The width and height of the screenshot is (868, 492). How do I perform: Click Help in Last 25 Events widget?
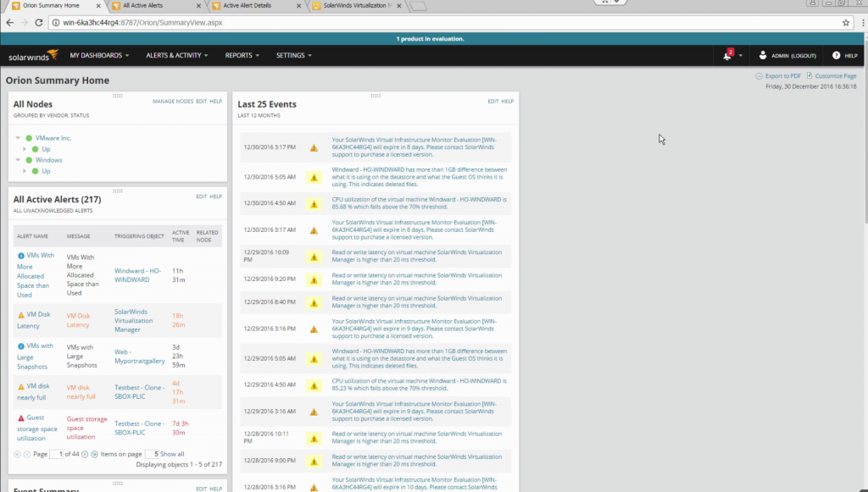[508, 102]
